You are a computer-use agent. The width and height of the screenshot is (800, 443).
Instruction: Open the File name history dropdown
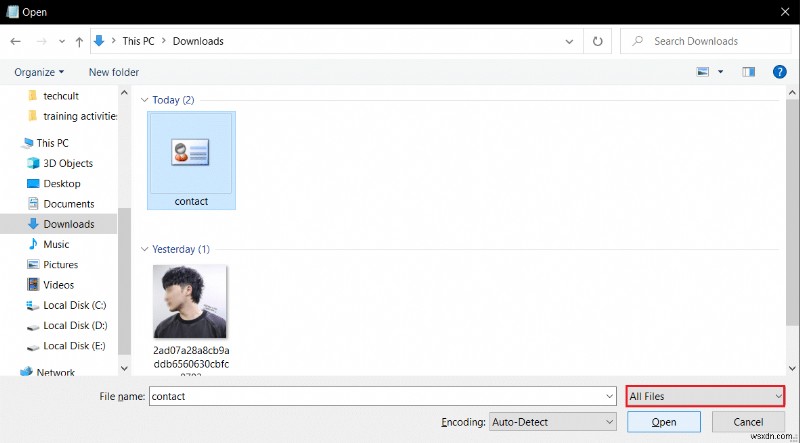coord(610,397)
